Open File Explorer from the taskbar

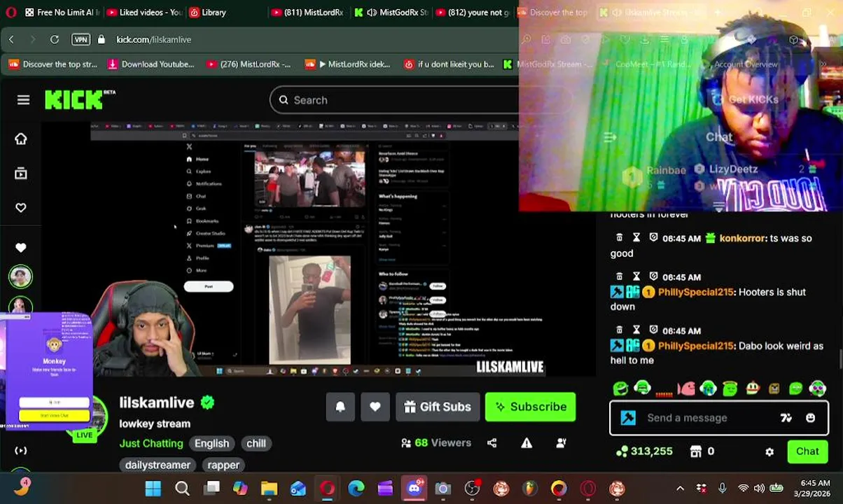(269, 489)
